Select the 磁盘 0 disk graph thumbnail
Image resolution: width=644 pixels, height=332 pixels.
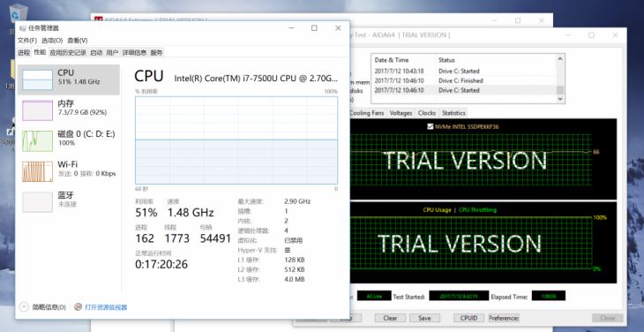37,141
